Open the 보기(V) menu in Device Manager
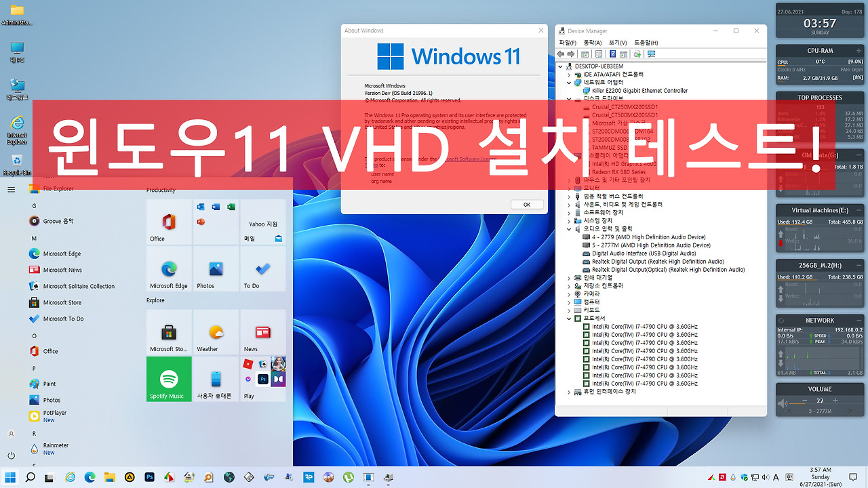 [617, 43]
